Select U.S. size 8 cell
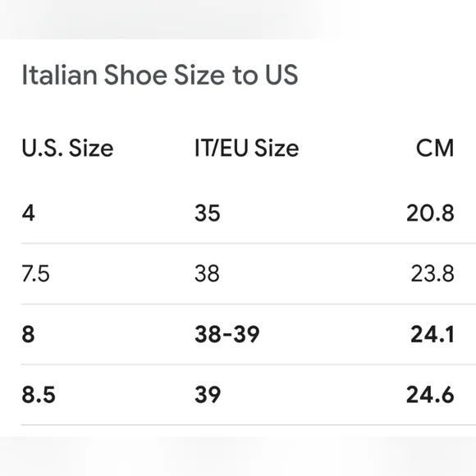476x476 pixels. click(x=28, y=334)
